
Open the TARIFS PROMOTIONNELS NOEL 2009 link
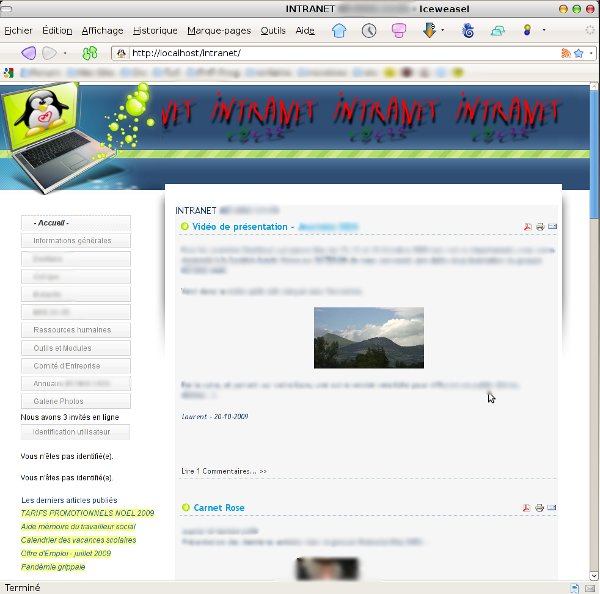point(88,512)
